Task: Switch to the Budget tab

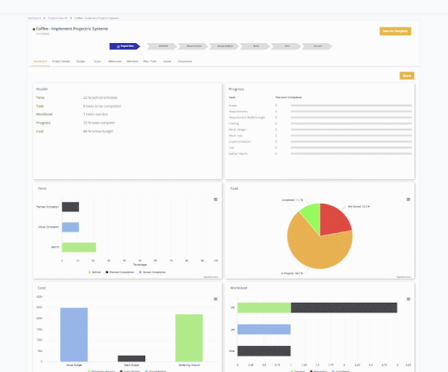Action: click(x=81, y=61)
